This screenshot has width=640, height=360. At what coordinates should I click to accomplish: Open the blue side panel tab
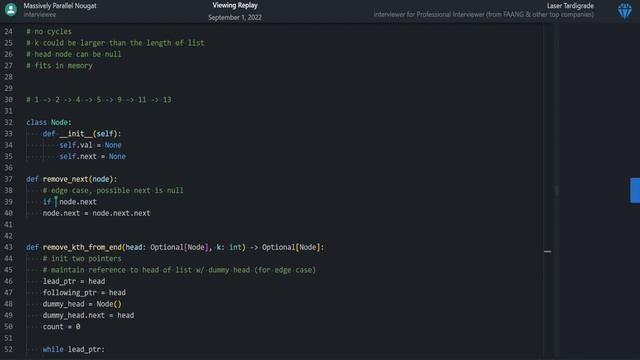coord(635,190)
